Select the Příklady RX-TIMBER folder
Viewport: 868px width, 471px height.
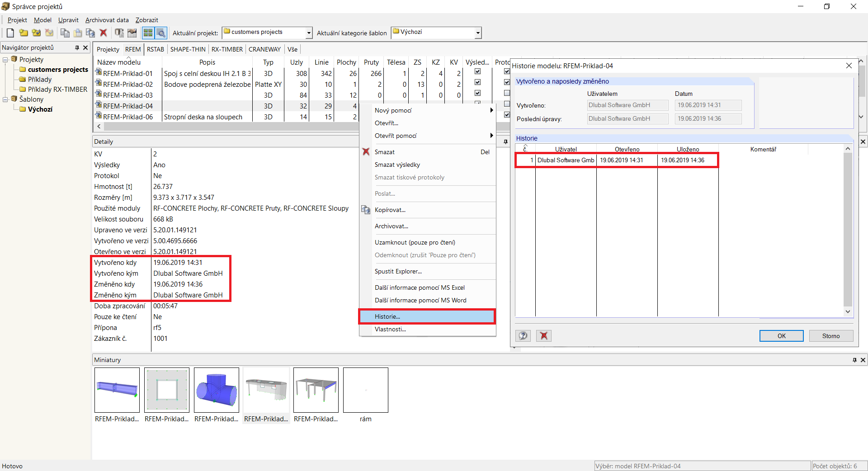pos(57,89)
